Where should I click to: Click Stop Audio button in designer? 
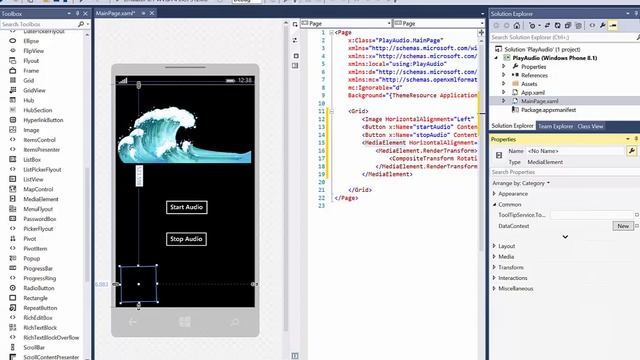click(x=186, y=239)
